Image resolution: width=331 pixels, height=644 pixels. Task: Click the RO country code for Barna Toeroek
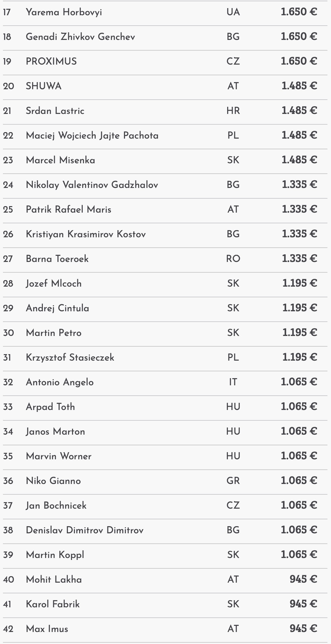coord(233,259)
